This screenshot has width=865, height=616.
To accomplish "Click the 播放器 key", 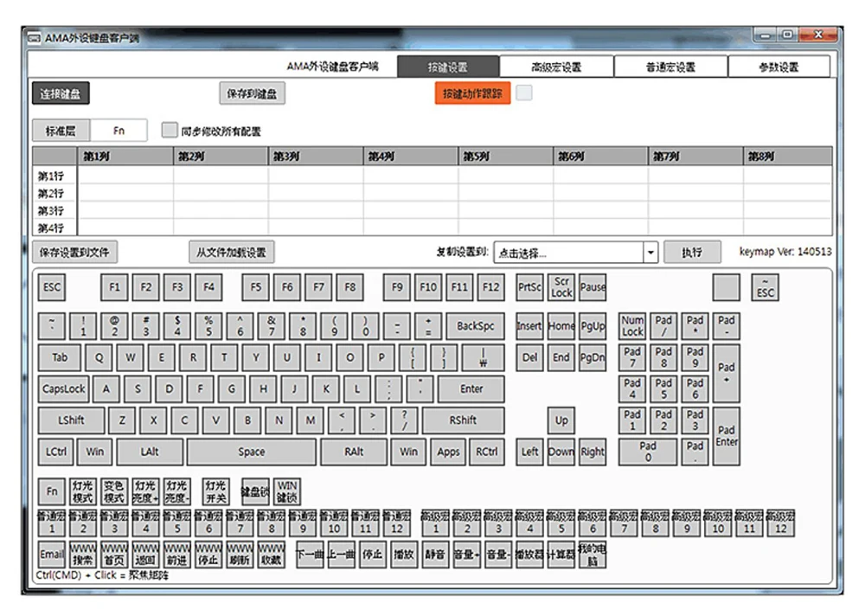I will (x=529, y=554).
